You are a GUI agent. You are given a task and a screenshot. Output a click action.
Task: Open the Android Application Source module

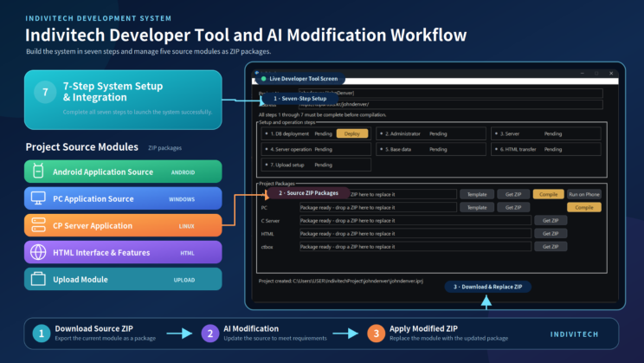[123, 172]
